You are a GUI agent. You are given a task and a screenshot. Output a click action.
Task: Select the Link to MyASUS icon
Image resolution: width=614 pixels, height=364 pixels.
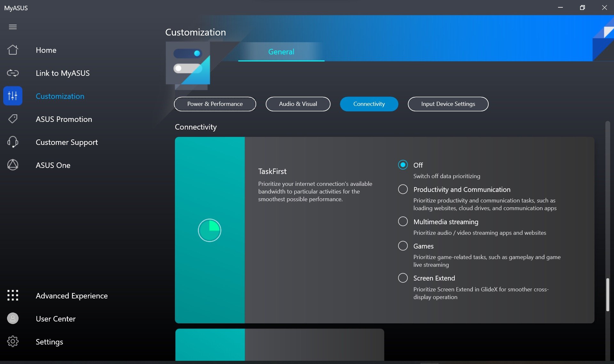click(13, 73)
